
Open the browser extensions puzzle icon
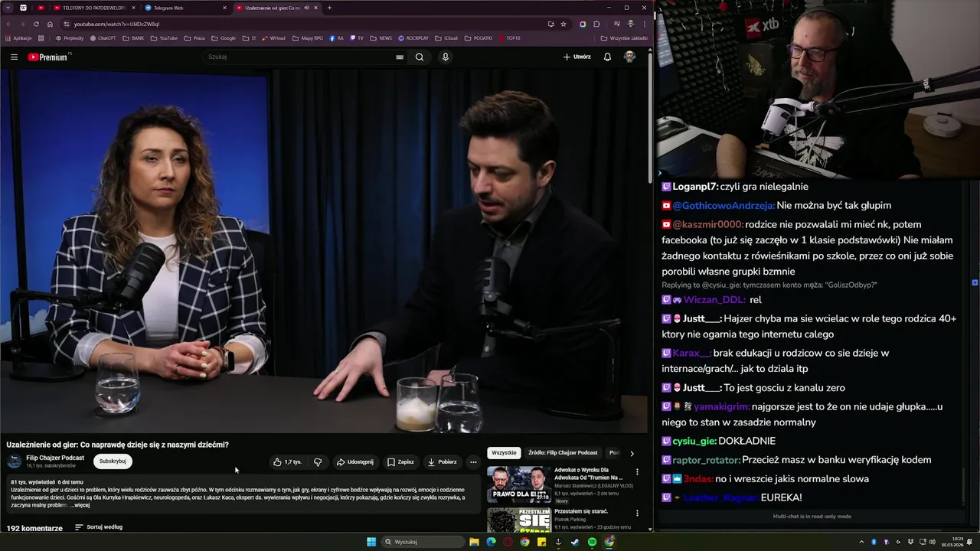[x=596, y=24]
